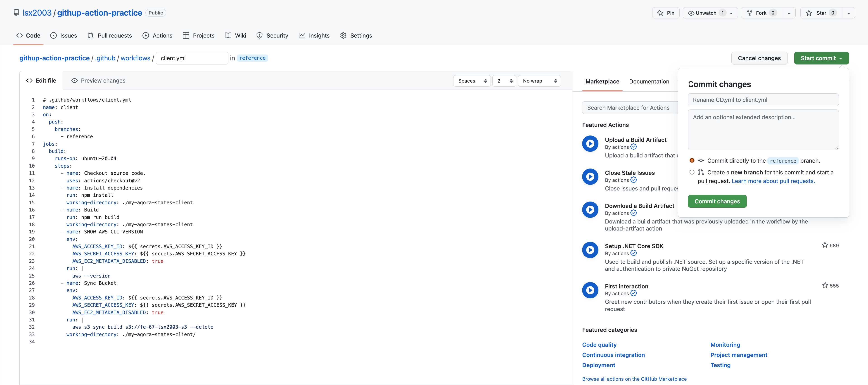Open the Testing category link
868x385 pixels.
point(720,365)
